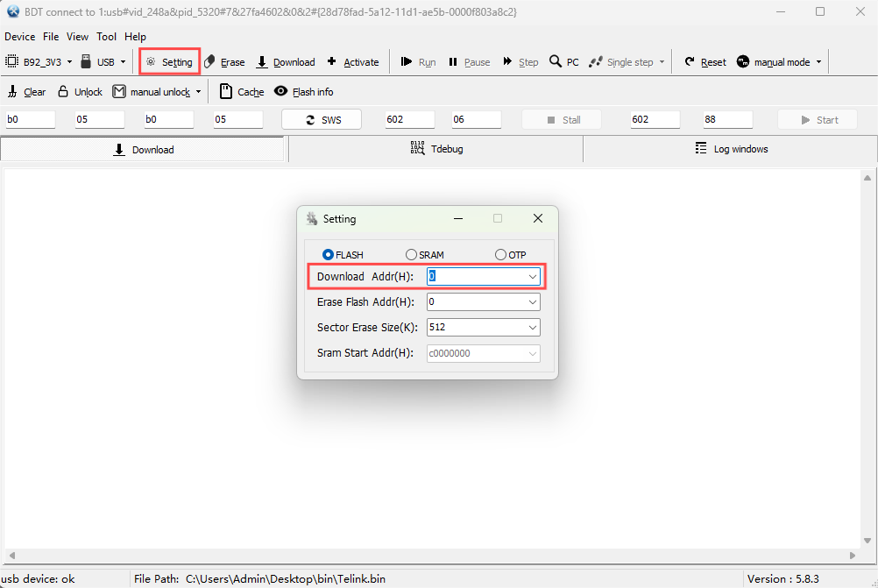The height and width of the screenshot is (588, 878).
Task: Open the B92_3V3 chip dropdown arrow
Action: click(x=69, y=61)
